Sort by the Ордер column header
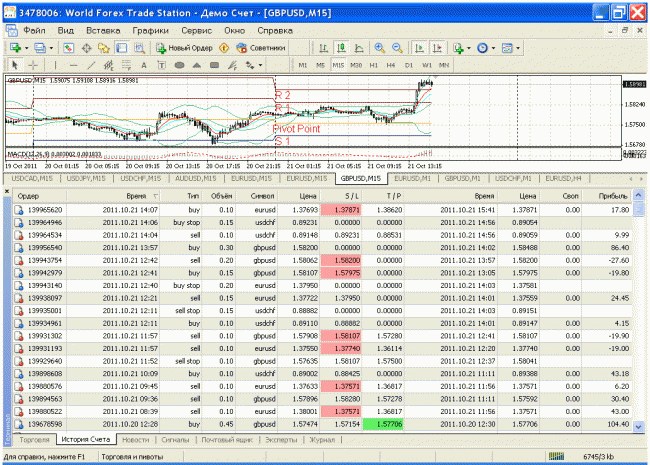Viewport: 650px width, 465px height. coord(39,196)
